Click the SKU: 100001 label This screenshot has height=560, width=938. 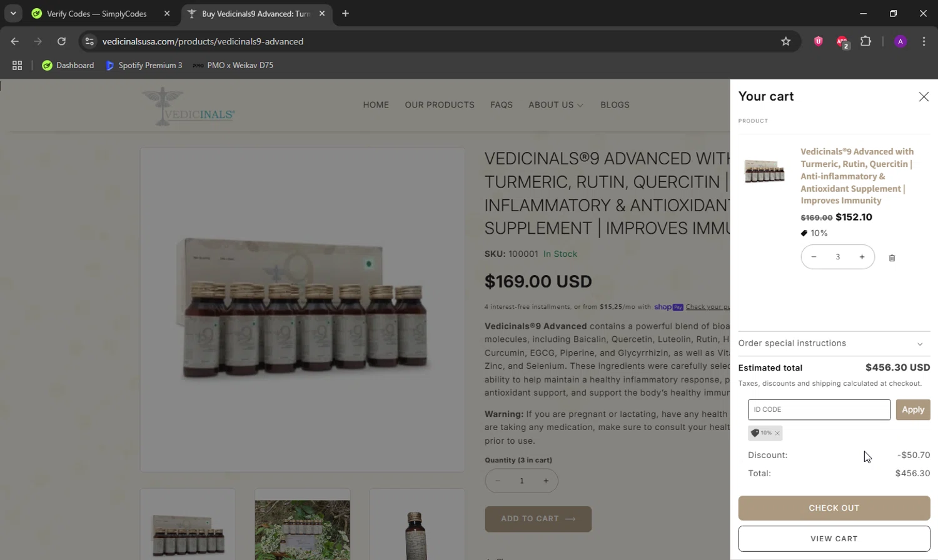pyautogui.click(x=511, y=254)
